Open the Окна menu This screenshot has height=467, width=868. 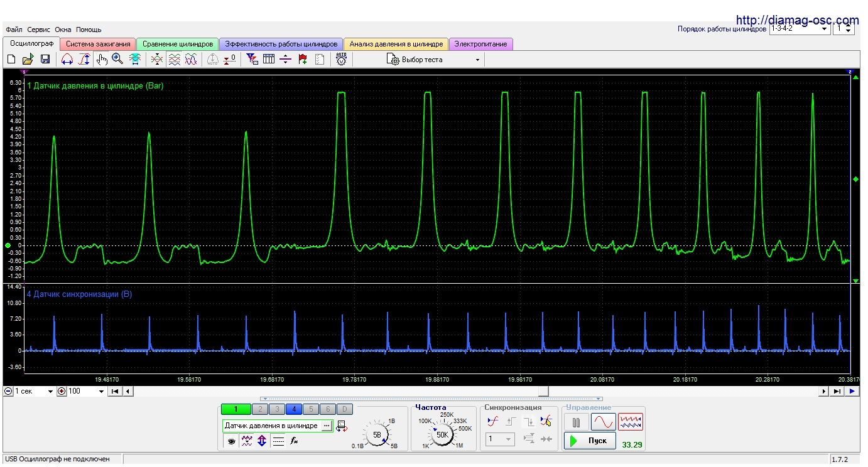click(63, 30)
